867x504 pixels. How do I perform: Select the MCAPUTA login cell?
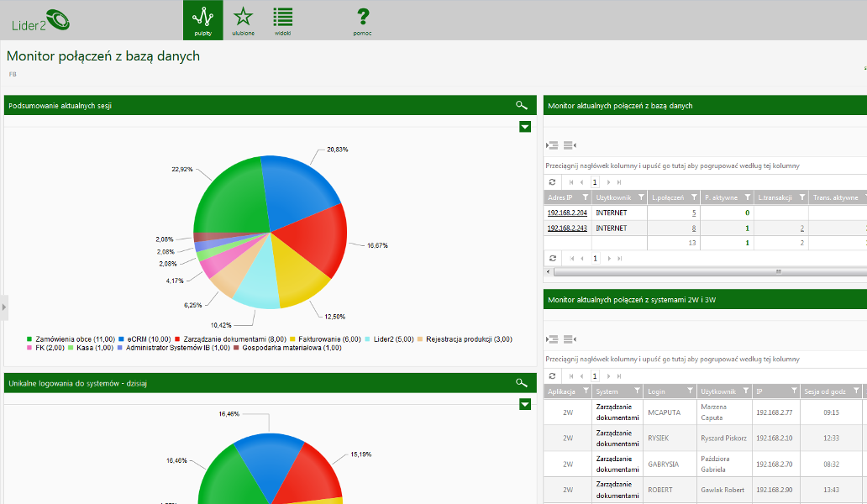pos(670,412)
